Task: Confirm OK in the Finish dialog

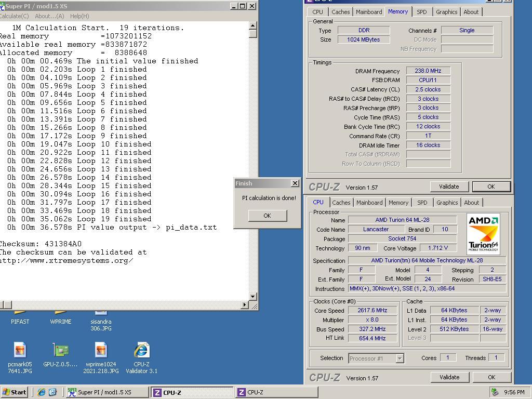Action: (268, 216)
